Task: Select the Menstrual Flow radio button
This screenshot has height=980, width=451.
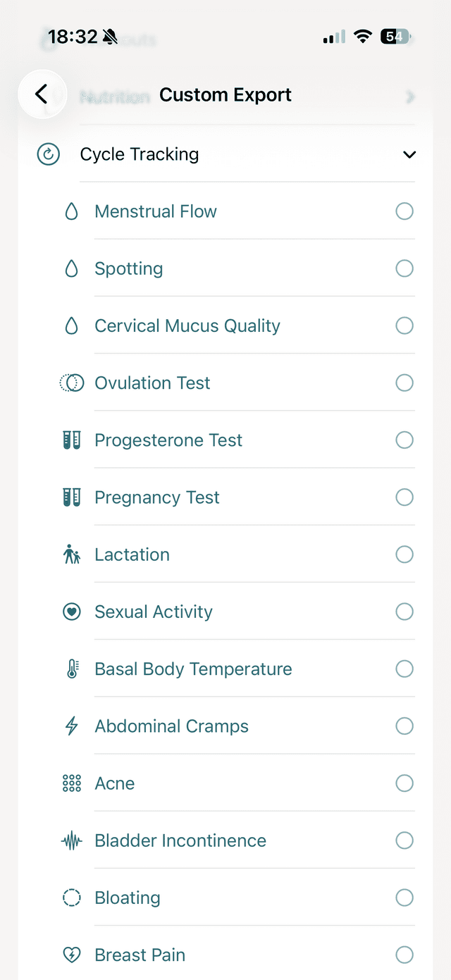Action: pos(404,211)
